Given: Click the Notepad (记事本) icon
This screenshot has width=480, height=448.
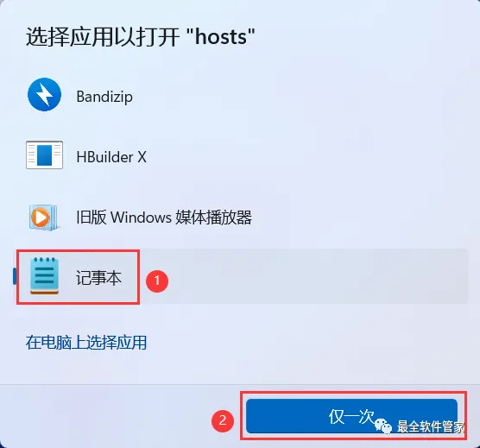Looking at the screenshot, I should [x=44, y=276].
